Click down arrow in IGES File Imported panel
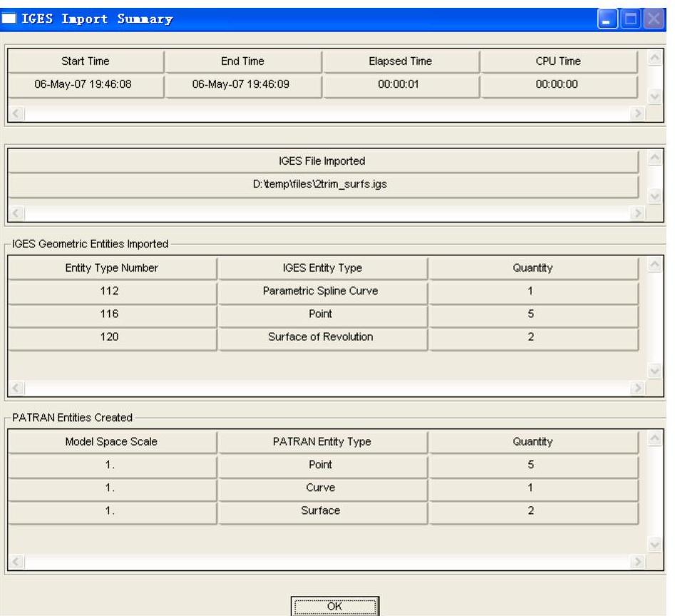 pos(655,196)
